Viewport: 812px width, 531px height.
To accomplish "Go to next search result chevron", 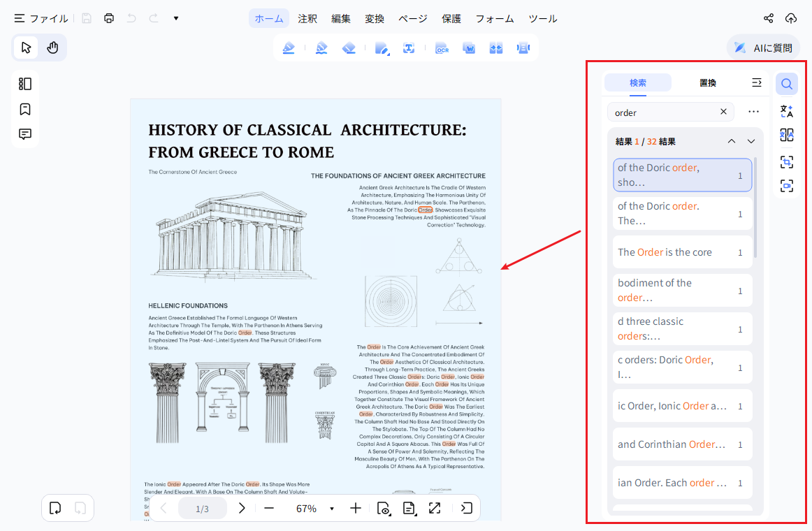I will pos(751,141).
